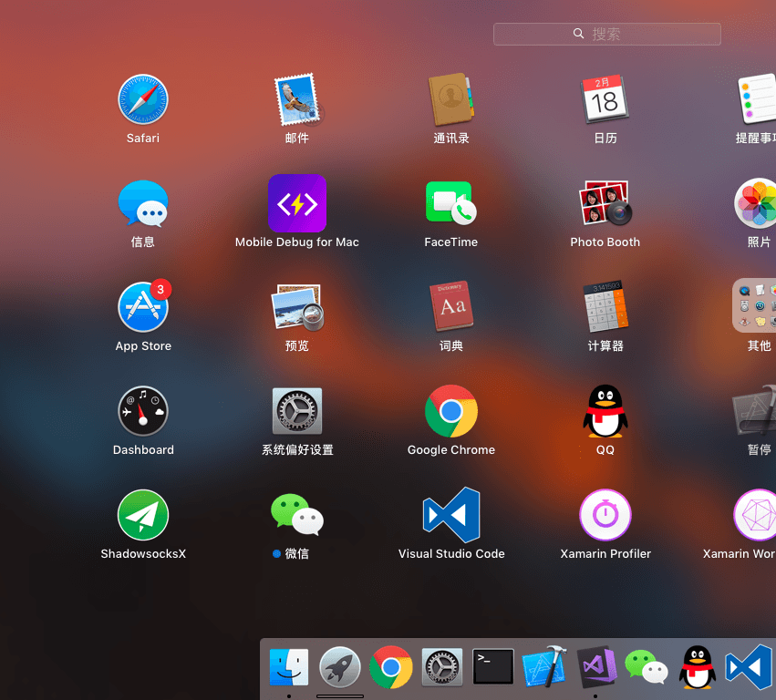
Task: Open Visual Studio (purple) in the Dock
Action: click(595, 667)
